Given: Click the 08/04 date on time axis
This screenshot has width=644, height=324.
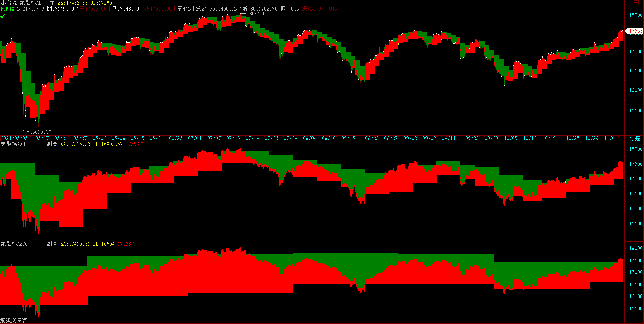Looking at the screenshot, I should tap(310, 138).
